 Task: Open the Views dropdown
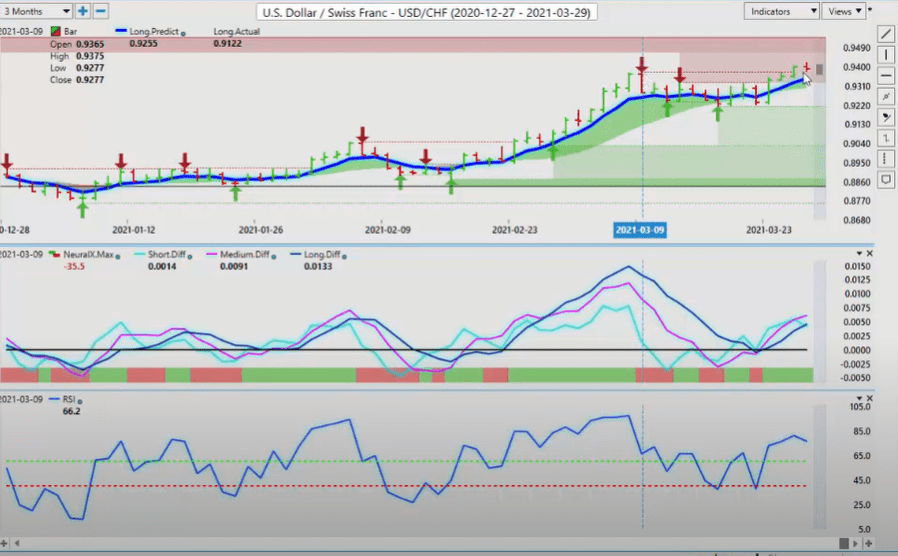click(844, 11)
